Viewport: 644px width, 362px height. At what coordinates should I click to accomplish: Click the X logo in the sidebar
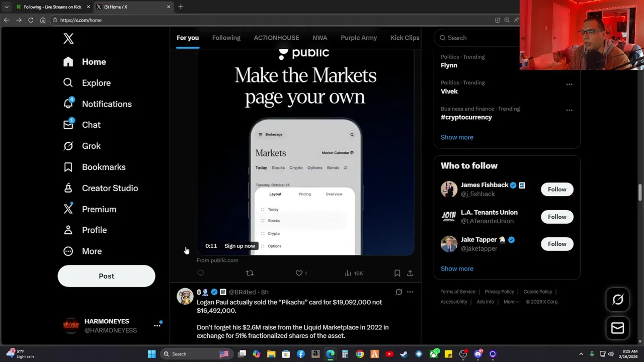click(68, 38)
